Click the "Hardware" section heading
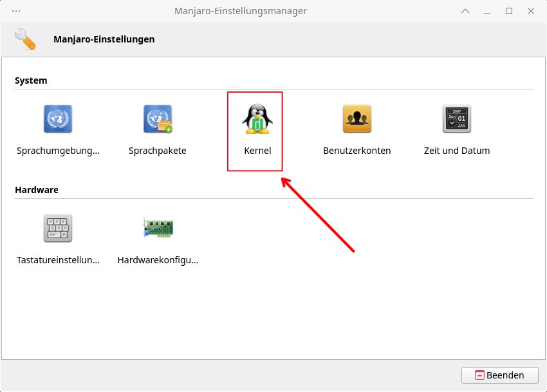The width and height of the screenshot is (547, 392). tap(37, 190)
